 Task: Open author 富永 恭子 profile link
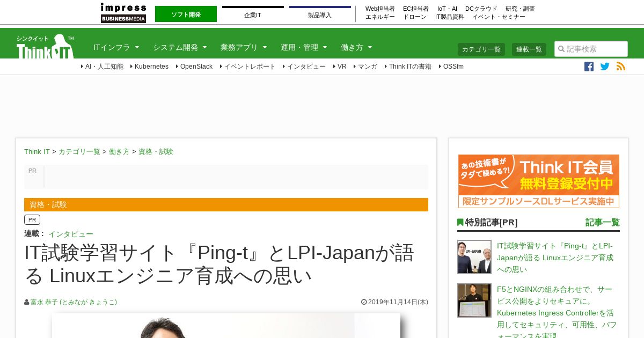click(x=74, y=302)
